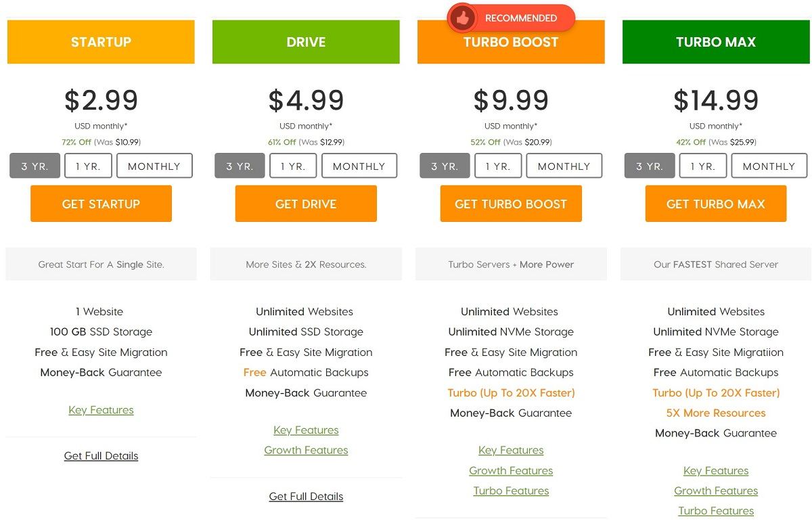Select MONTHLY billing for Startup plan
This screenshot has width=812, height=525.
pos(154,166)
